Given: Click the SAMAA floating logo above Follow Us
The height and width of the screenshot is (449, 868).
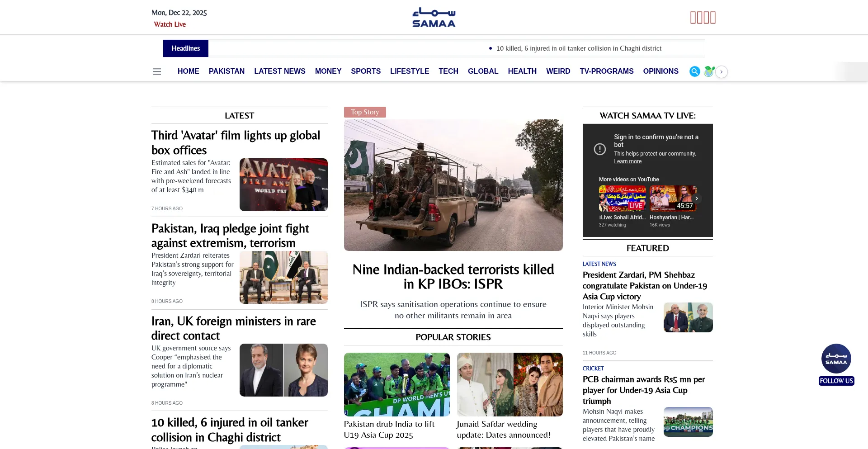Looking at the screenshot, I should point(836,358).
